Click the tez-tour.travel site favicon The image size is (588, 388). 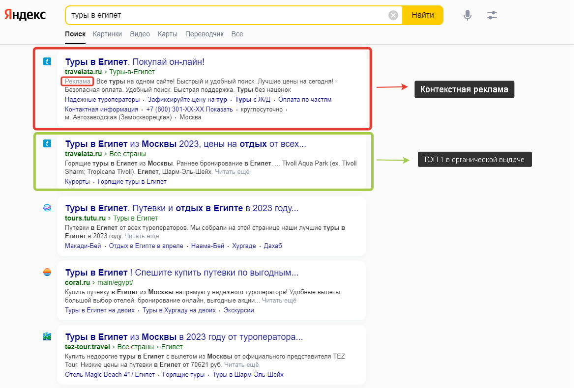click(47, 336)
